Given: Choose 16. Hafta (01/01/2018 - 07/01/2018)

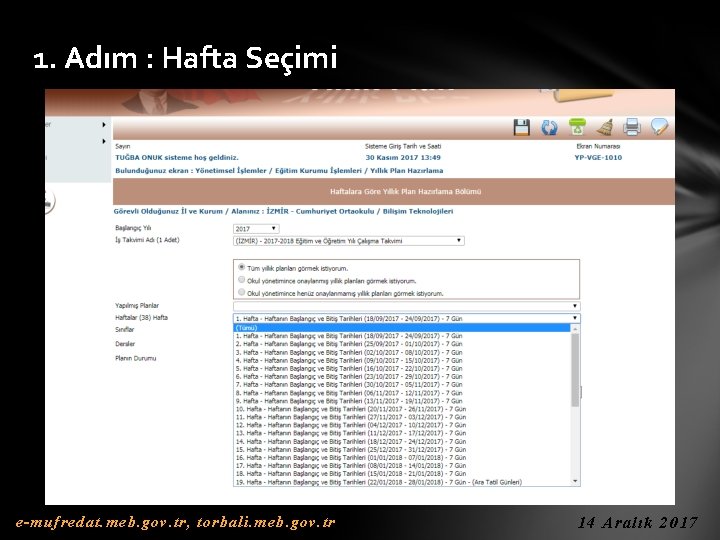Looking at the screenshot, I should [402, 458].
